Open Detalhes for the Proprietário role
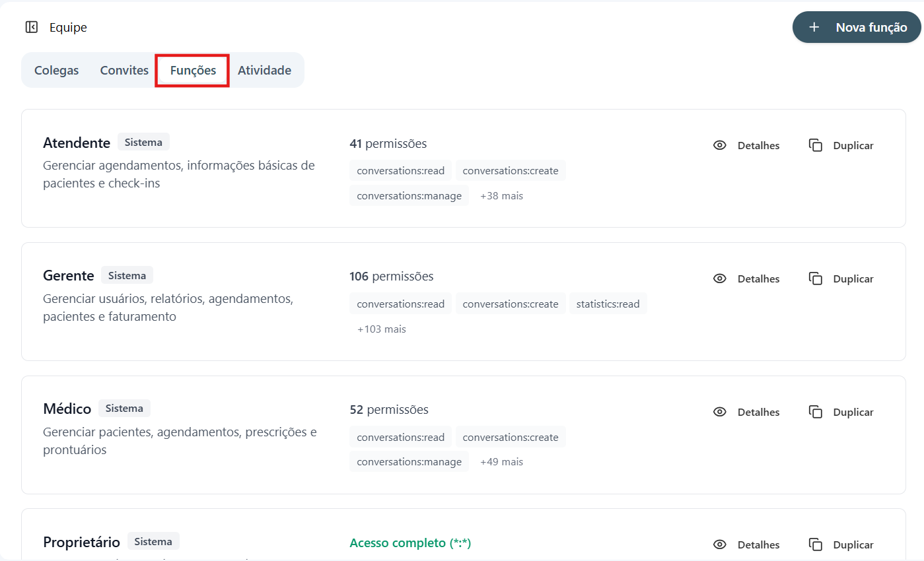Image resolution: width=924 pixels, height=561 pixels. [747, 544]
